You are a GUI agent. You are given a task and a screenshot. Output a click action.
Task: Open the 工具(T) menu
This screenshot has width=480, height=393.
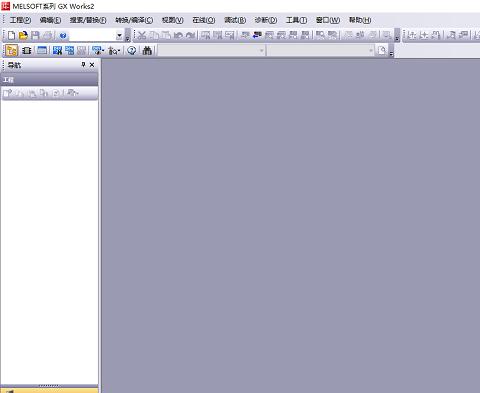click(x=296, y=20)
